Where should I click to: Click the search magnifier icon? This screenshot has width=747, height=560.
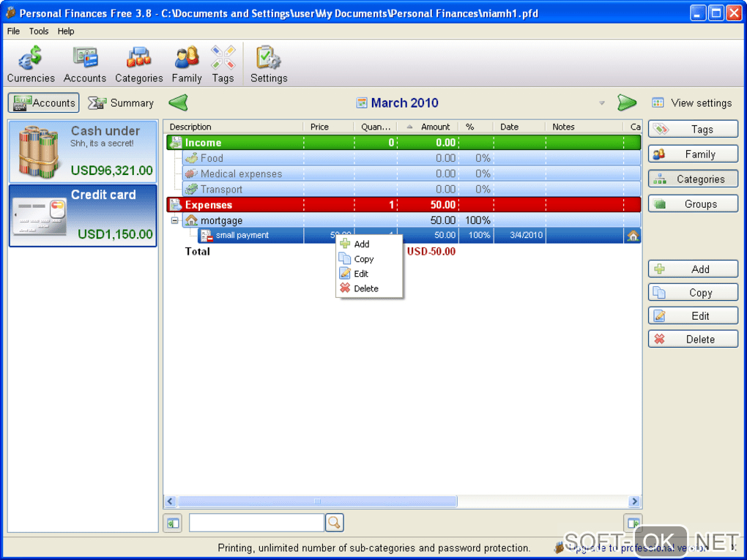pyautogui.click(x=335, y=523)
